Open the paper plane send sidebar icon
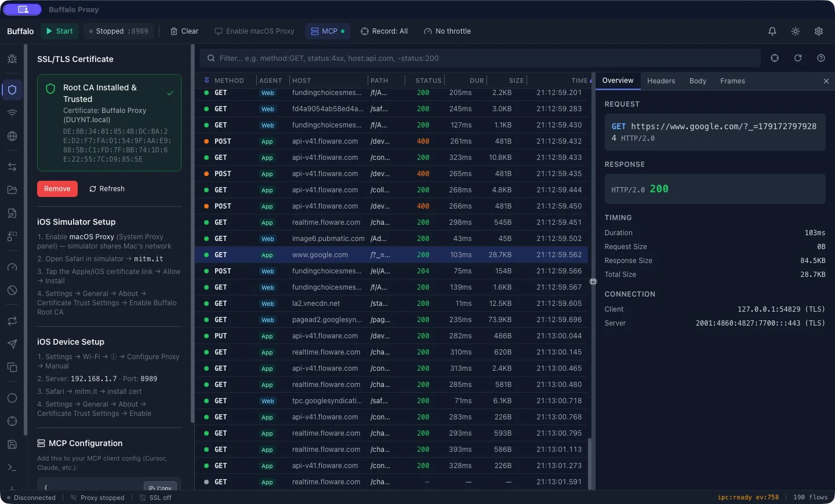 click(x=12, y=344)
